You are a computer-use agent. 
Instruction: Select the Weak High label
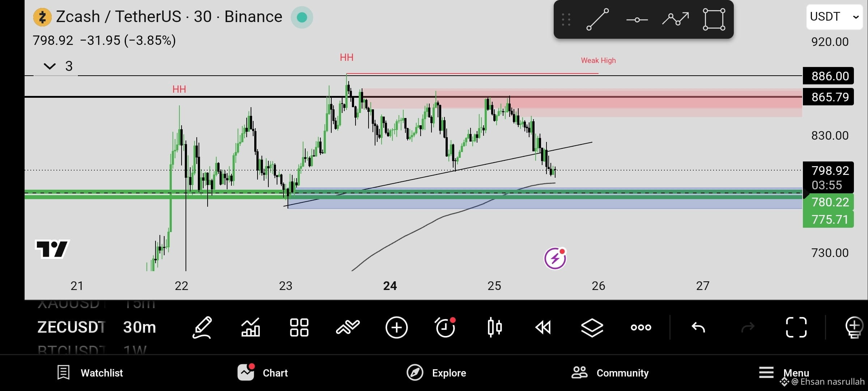(598, 60)
